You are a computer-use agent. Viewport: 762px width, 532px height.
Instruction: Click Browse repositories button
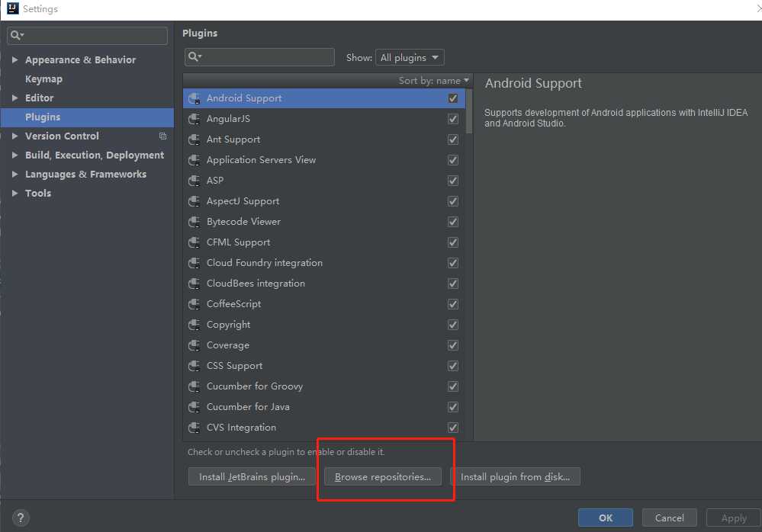[x=383, y=476]
